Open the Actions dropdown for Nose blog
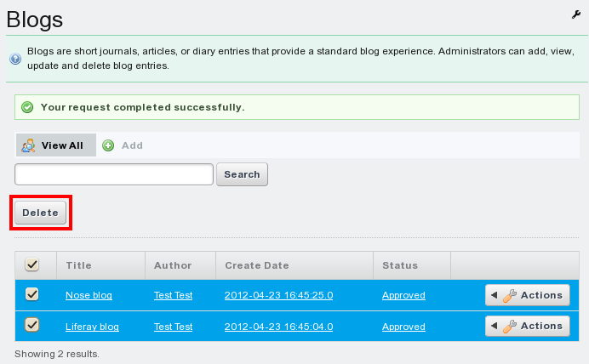 pyautogui.click(x=528, y=295)
